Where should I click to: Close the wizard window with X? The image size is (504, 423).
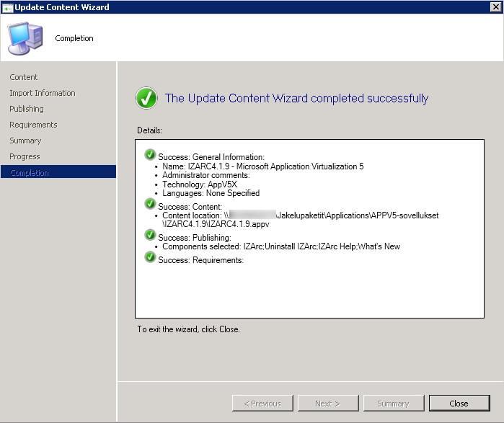click(x=495, y=6)
